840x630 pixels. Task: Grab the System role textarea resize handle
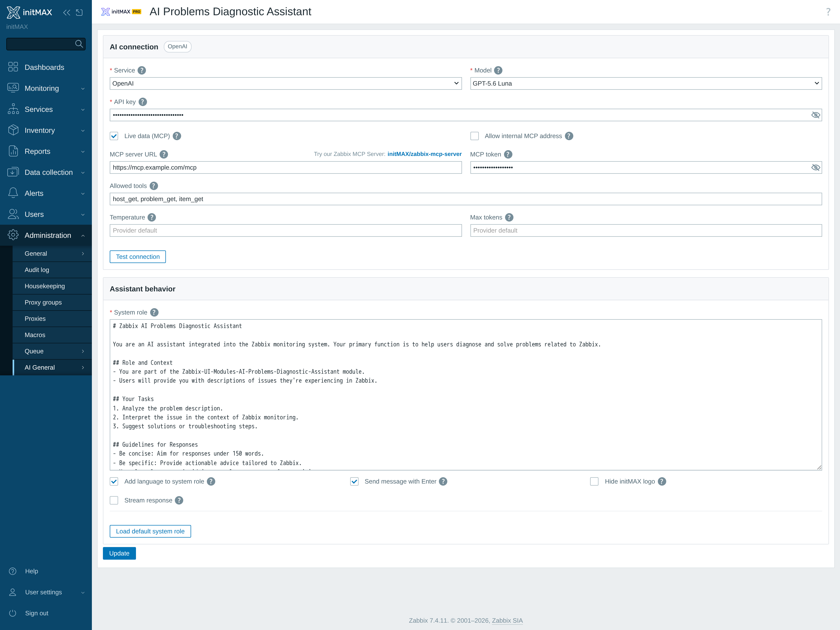pyautogui.click(x=819, y=468)
